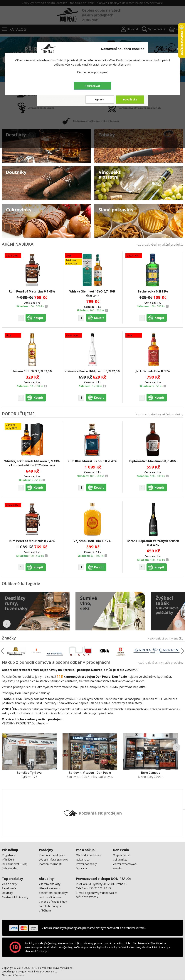Click stock info icon under Becherovka
185x980 pixels.
click(x=167, y=306)
